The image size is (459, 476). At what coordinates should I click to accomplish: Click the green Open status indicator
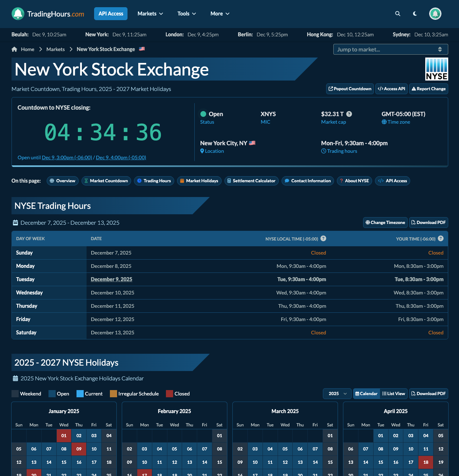tap(203, 114)
